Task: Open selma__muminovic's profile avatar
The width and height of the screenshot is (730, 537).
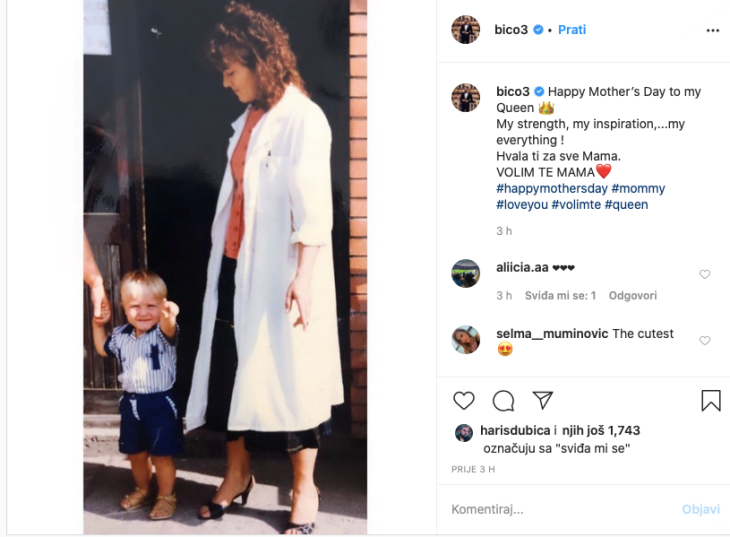Action: tap(466, 340)
